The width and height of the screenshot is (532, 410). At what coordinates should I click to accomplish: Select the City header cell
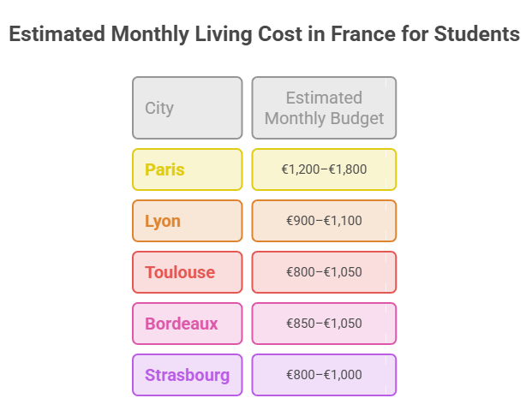[188, 108]
